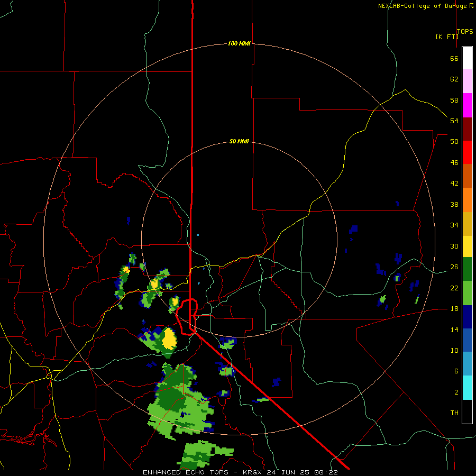Click the bright red 46-50 kft legend swatch
This screenshot has width=476, height=476.
tap(467, 152)
